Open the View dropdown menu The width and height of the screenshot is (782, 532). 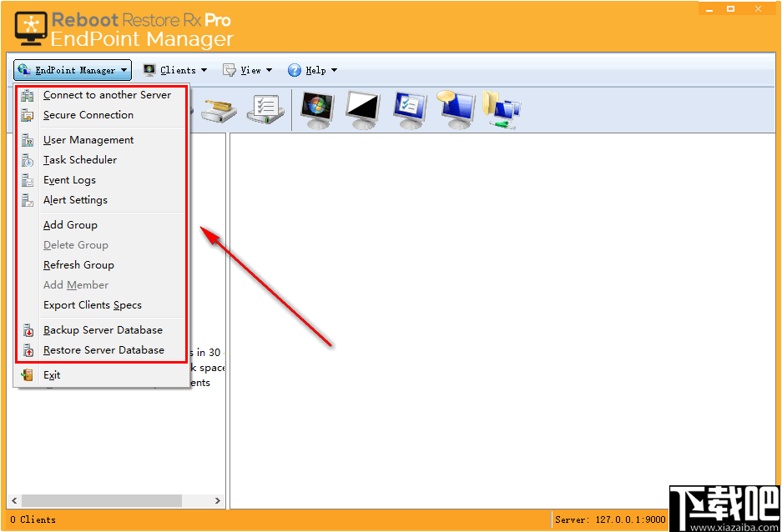[247, 70]
